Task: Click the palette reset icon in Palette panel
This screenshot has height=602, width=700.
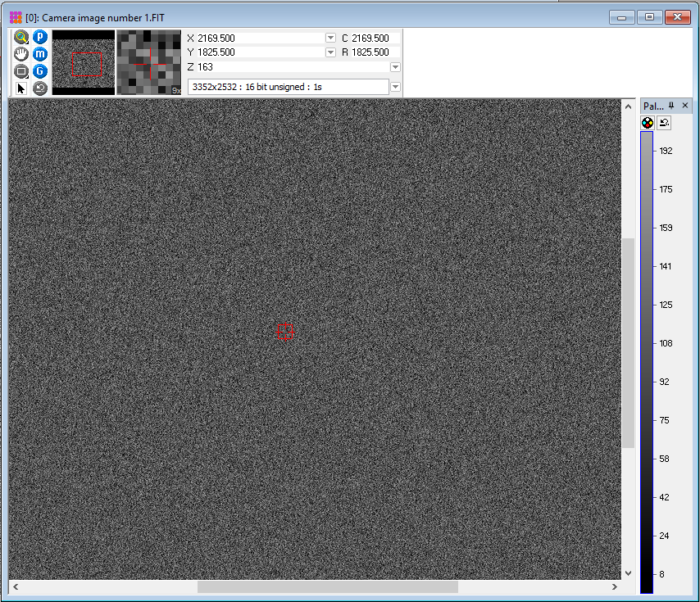Action: tap(664, 121)
